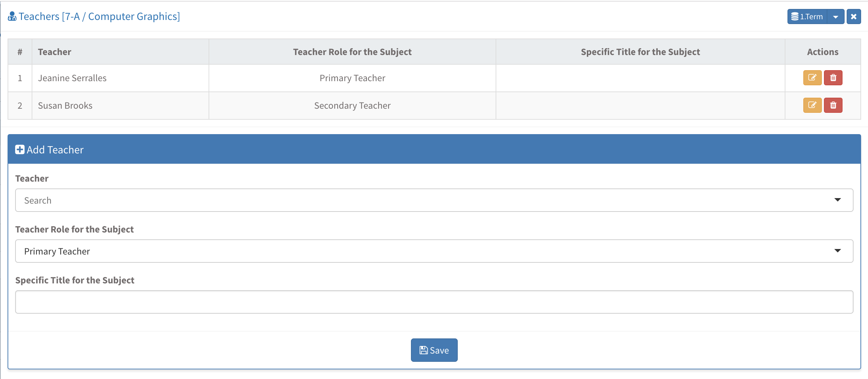Open the Teacher search dropdown
The height and width of the screenshot is (379, 868).
[434, 200]
